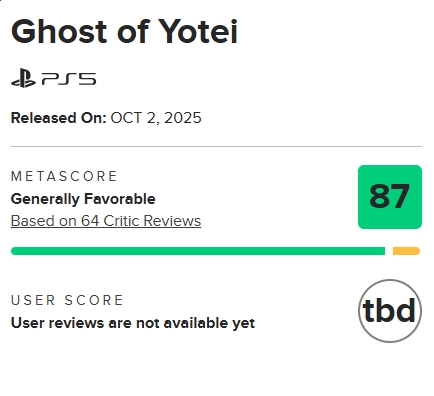Click the word Yotei in the title
The width and height of the screenshot is (434, 396).
click(x=198, y=32)
